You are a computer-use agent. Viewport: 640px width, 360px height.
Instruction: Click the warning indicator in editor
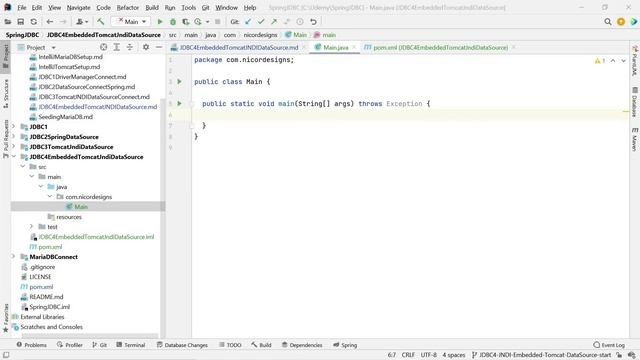click(600, 61)
